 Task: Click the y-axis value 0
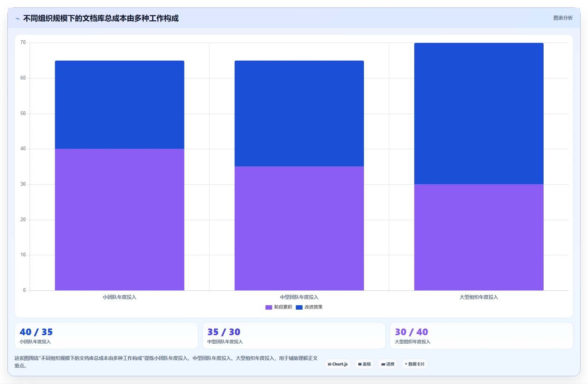[24, 290]
